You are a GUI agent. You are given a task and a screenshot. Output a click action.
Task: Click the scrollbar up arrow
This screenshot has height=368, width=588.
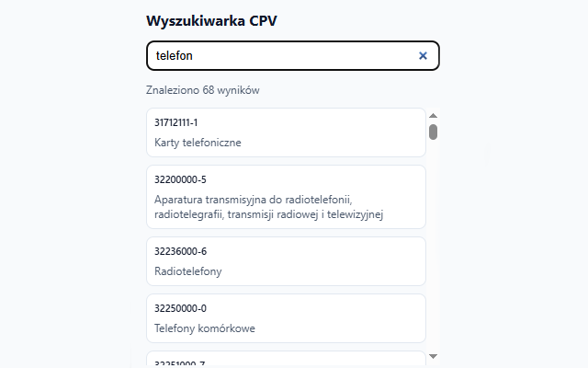(433, 116)
